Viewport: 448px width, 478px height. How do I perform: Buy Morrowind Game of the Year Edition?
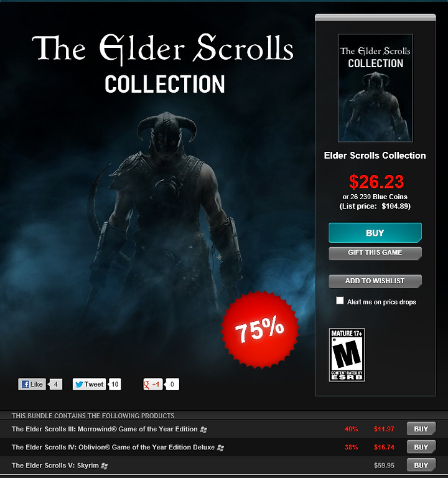tap(421, 429)
